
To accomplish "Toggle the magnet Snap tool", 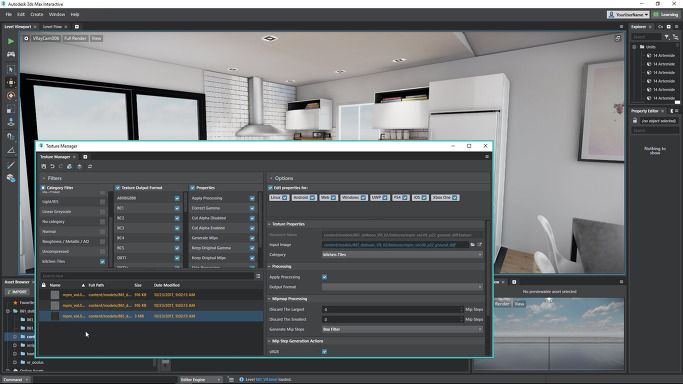I will 11,137.
